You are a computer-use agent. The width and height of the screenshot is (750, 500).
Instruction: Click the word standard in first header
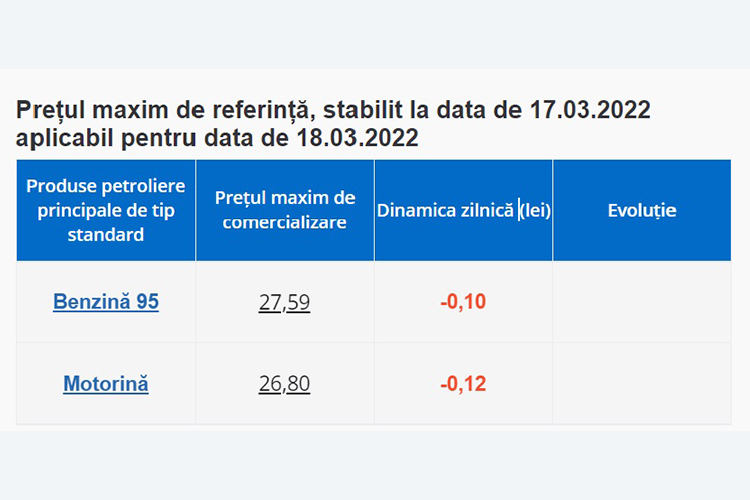pos(106,234)
